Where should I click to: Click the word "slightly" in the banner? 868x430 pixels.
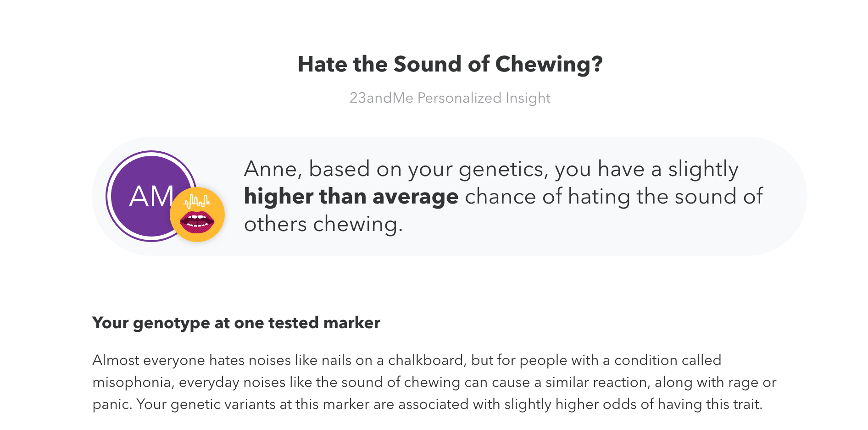(x=703, y=169)
